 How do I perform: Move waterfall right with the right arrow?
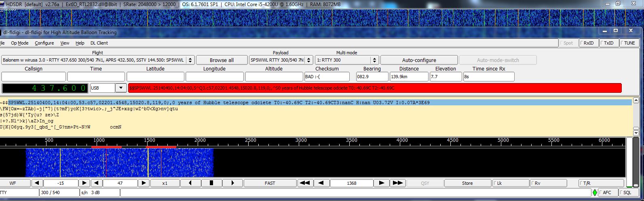(232, 183)
